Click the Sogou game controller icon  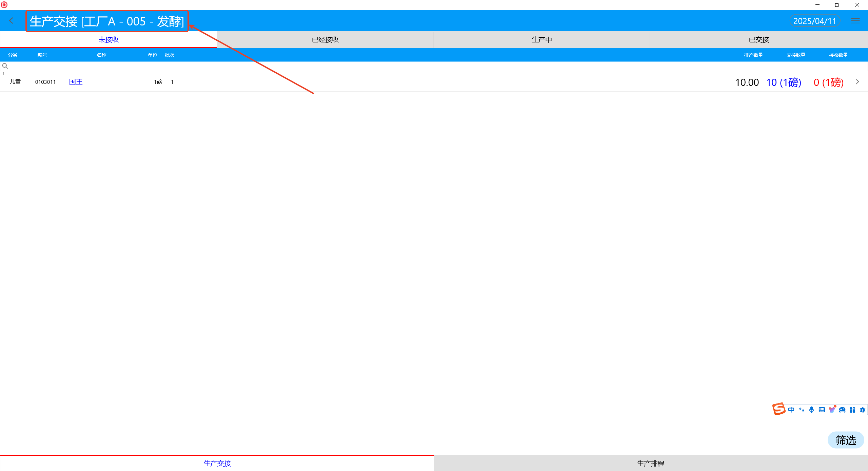(842, 410)
